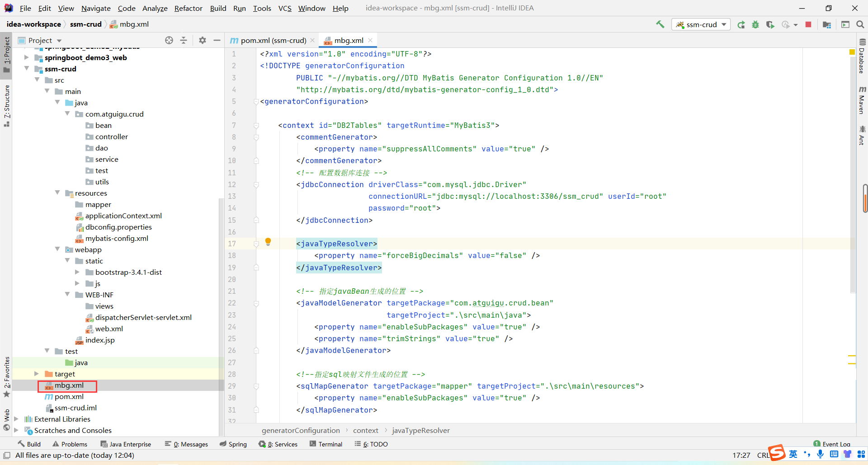The width and height of the screenshot is (868, 465).
Task: Open the Favorites tool window
Action: (6, 376)
